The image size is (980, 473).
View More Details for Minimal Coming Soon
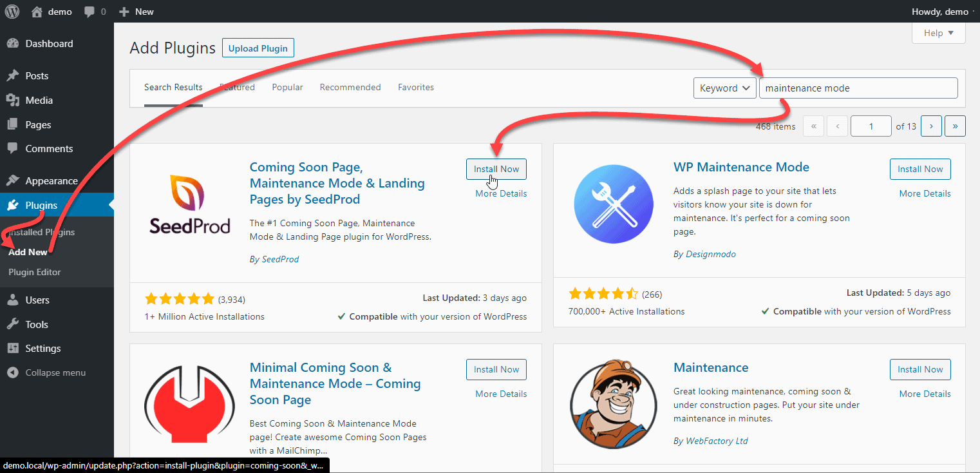[x=501, y=394]
